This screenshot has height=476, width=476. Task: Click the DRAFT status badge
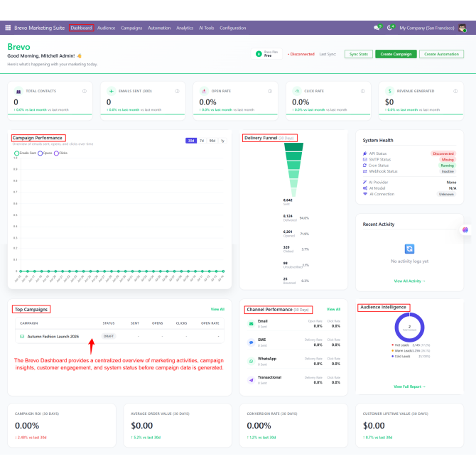(x=109, y=336)
